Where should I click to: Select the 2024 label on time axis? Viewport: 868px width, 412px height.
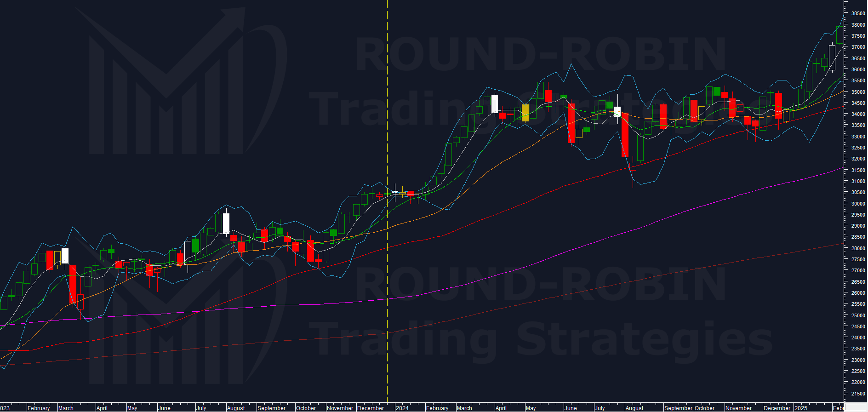pyautogui.click(x=402, y=408)
